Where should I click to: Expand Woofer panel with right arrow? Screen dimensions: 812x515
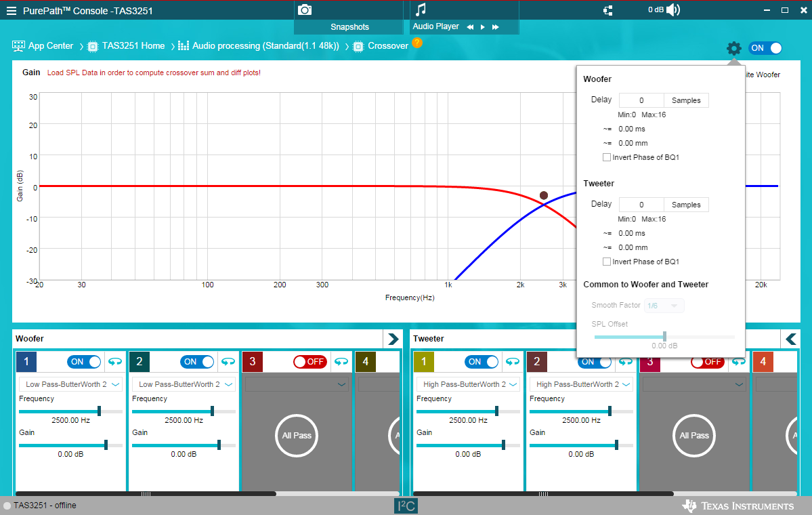pos(393,339)
